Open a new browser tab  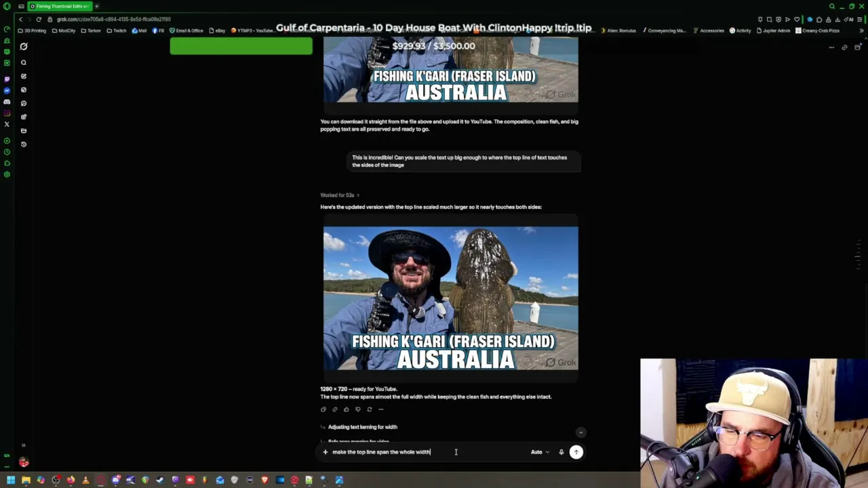pos(96,6)
